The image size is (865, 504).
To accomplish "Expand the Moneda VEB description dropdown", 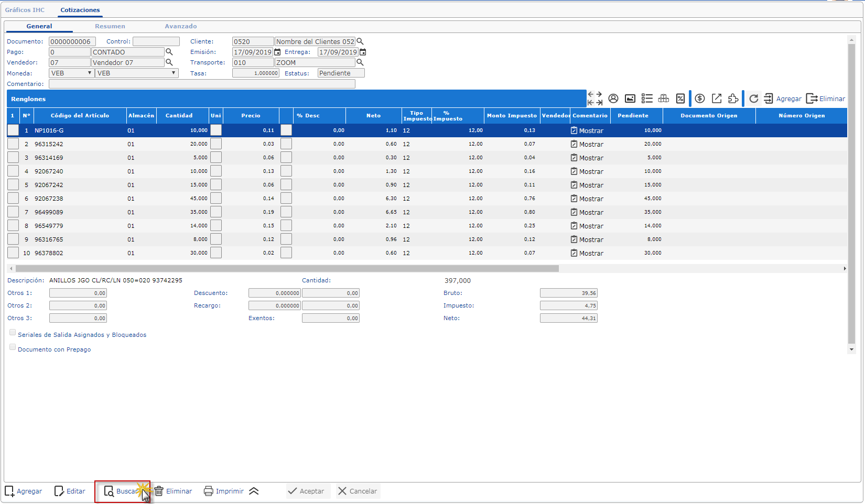I will pyautogui.click(x=137, y=73).
